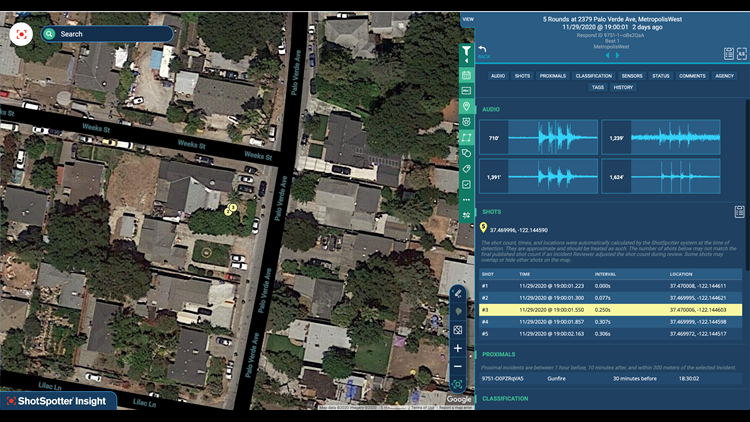This screenshot has height=422, width=750.
Task: Switch to the Sensors tab
Action: (631, 76)
